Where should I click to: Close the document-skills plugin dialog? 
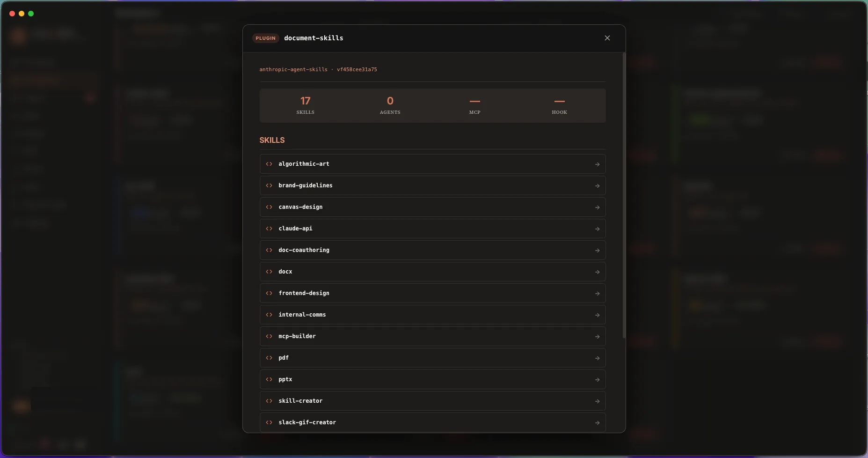coord(607,38)
